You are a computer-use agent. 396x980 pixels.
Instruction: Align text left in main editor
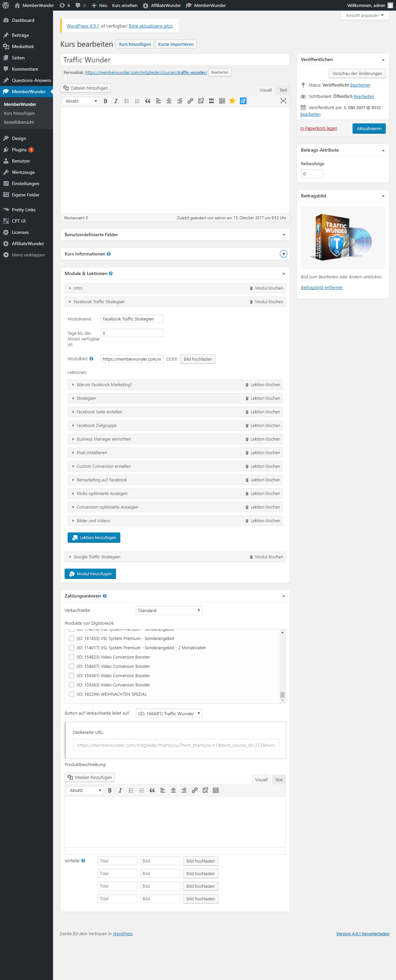158,101
